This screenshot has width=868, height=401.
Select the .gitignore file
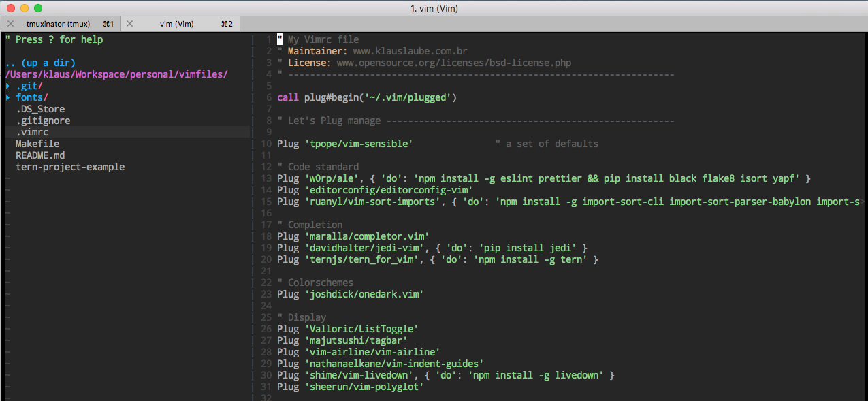(43, 121)
